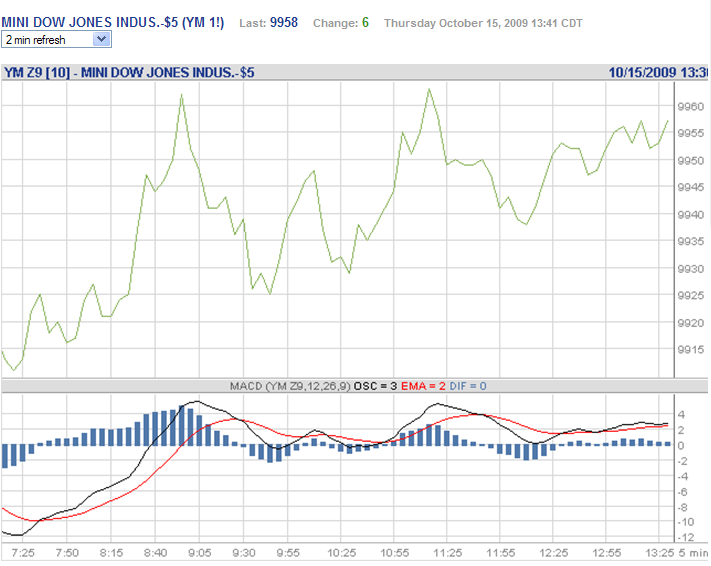
Task: Click the 9915 price axis label
Action: [691, 350]
